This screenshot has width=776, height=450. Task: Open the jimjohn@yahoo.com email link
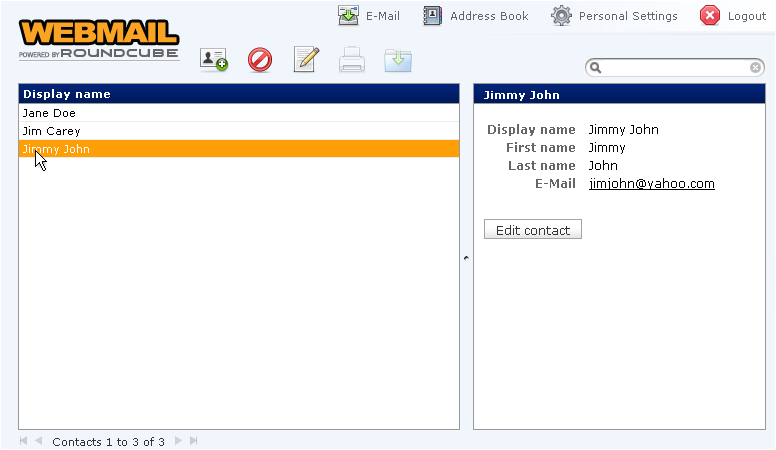(651, 184)
